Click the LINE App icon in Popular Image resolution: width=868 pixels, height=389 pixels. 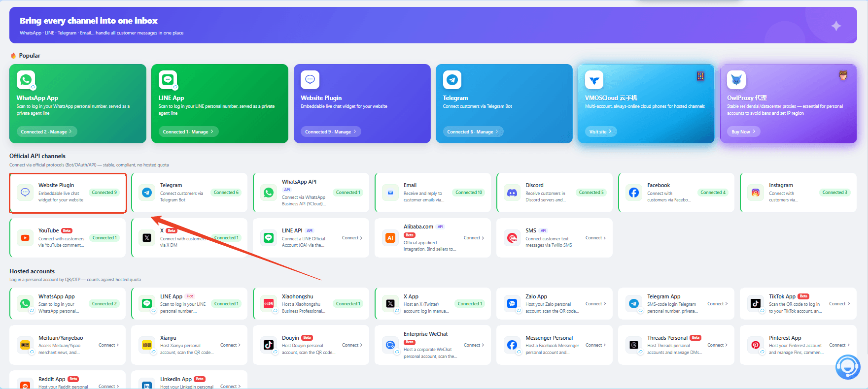[168, 79]
